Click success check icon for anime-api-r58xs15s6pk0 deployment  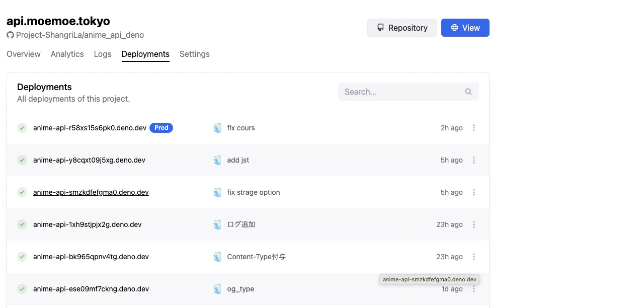tap(22, 128)
